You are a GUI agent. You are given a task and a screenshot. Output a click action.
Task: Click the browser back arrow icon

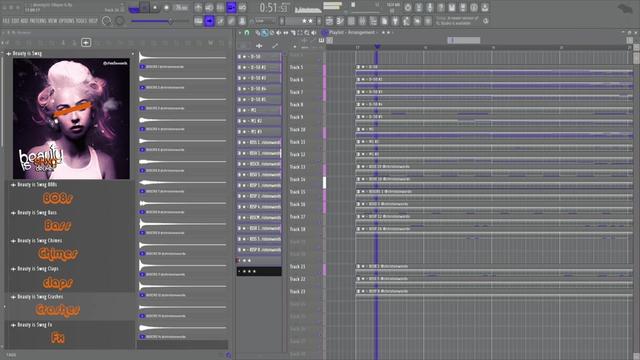[86, 42]
